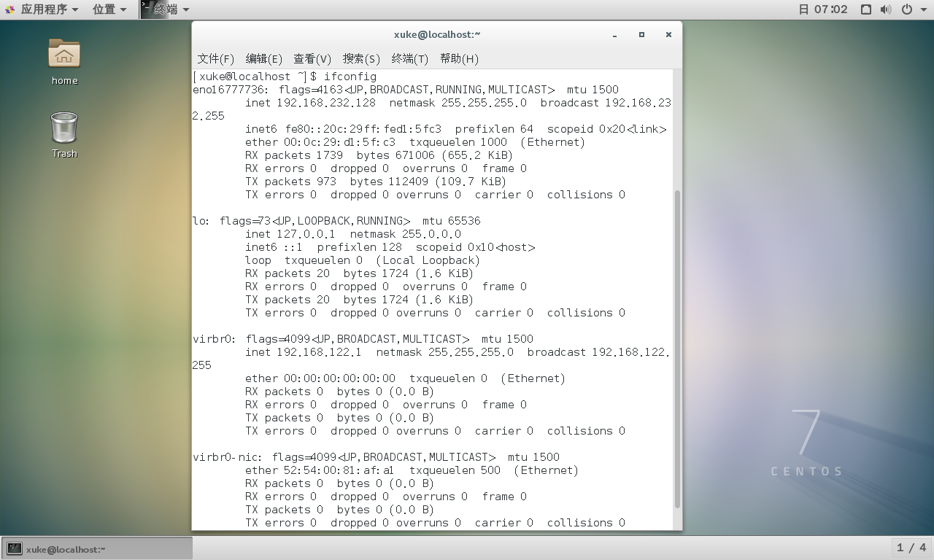The image size is (934, 560).
Task: Click the power icon in top bar
Action: [x=907, y=9]
